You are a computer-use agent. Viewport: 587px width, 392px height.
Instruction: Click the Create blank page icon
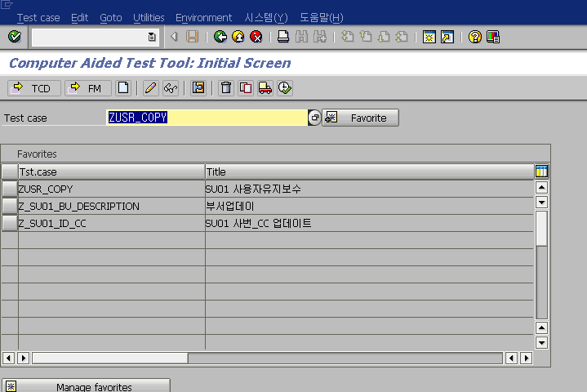tap(123, 88)
